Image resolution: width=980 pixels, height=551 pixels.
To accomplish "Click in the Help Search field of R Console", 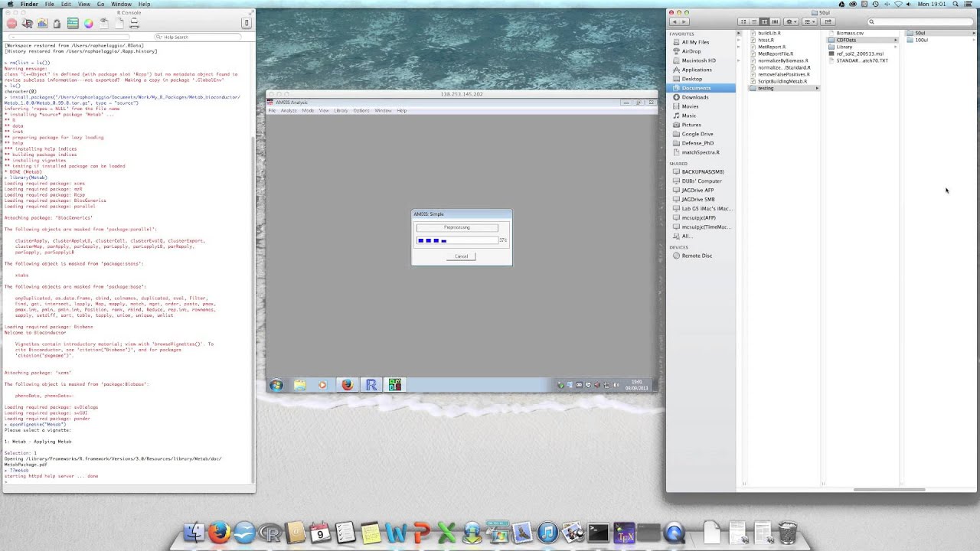I will (198, 37).
